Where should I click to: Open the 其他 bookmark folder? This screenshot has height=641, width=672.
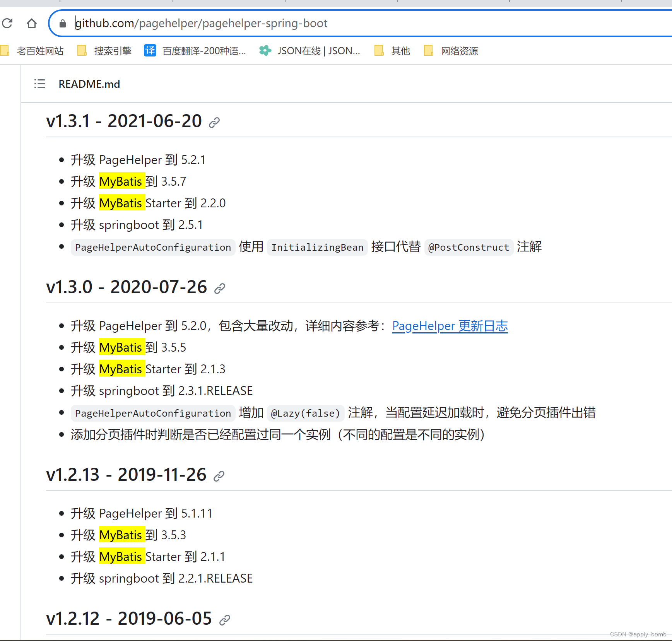tap(400, 51)
